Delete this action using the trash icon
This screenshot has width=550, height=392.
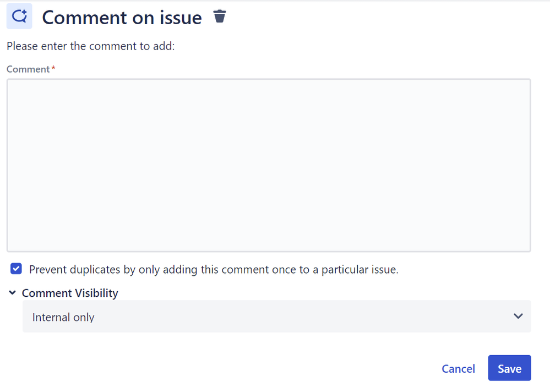[x=220, y=17]
